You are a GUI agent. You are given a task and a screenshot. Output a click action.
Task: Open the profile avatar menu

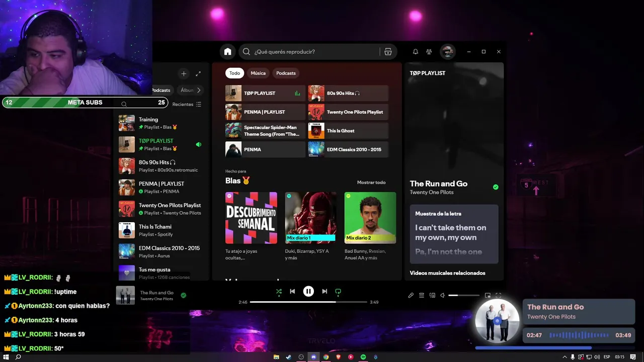[447, 52]
